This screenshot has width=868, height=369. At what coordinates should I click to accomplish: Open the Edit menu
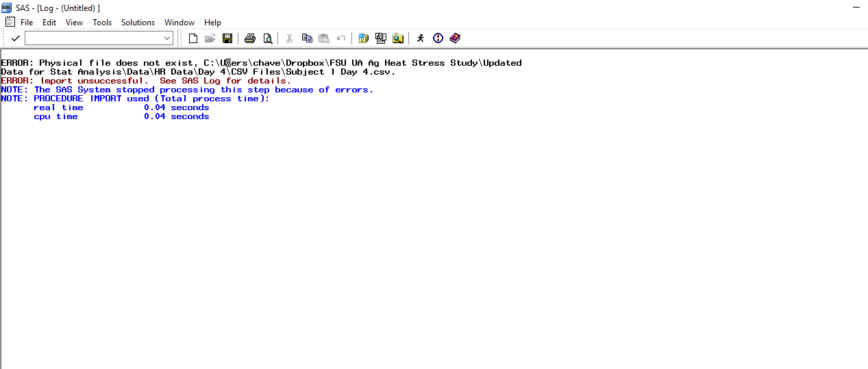49,23
